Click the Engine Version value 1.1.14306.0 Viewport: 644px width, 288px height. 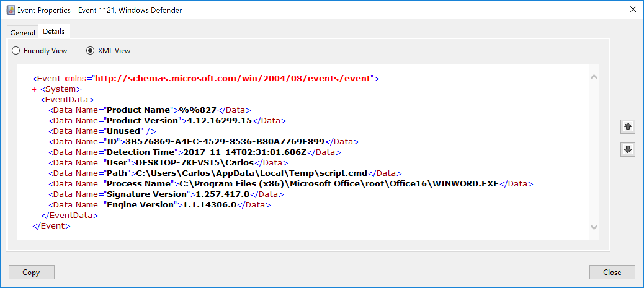click(x=209, y=205)
